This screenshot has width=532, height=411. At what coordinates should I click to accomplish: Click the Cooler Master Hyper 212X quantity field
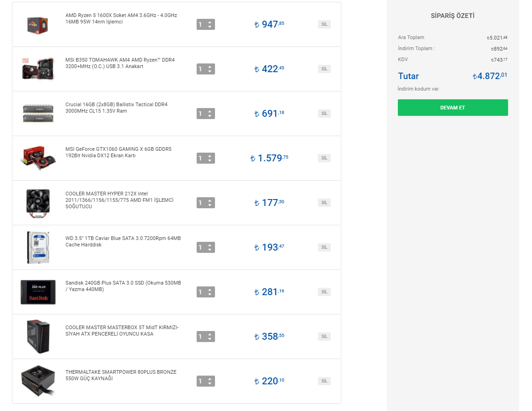tap(201, 203)
